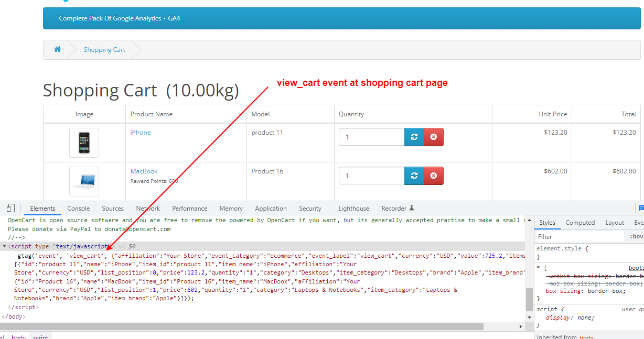This screenshot has width=644, height=339.
Task: Click the Shopping Cart breadcrumb link
Action: (104, 50)
